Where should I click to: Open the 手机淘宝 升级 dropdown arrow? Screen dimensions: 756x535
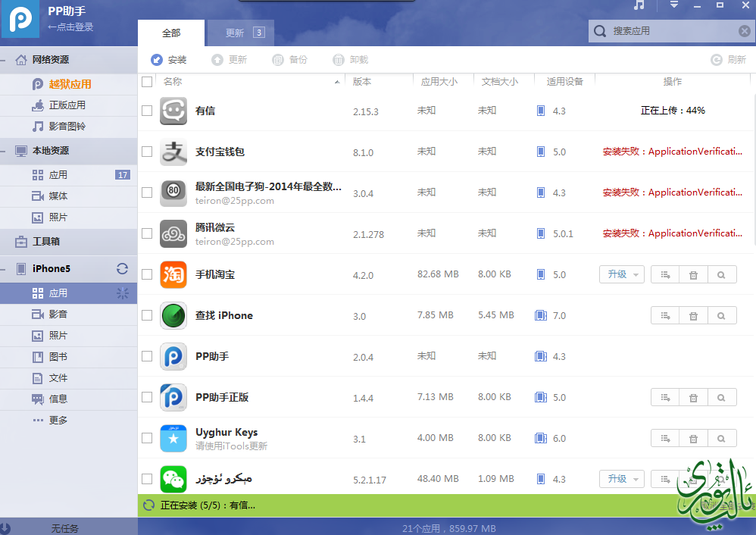[x=636, y=275]
